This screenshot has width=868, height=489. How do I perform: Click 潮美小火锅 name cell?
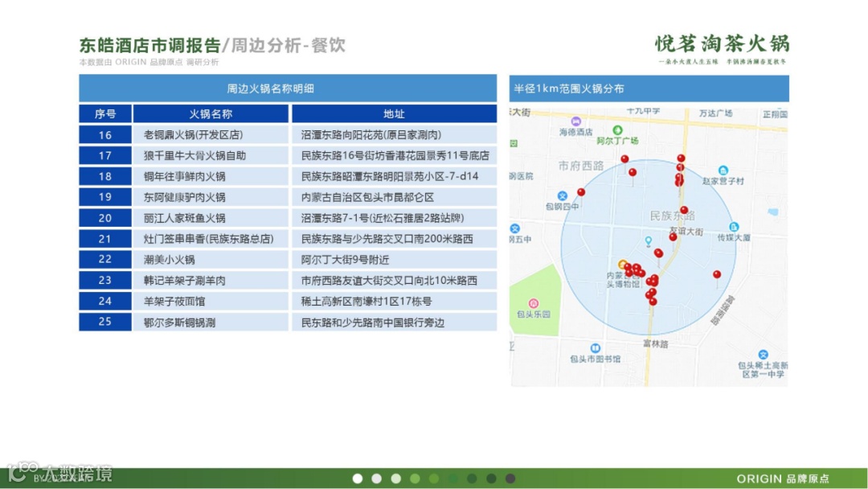[211, 259]
